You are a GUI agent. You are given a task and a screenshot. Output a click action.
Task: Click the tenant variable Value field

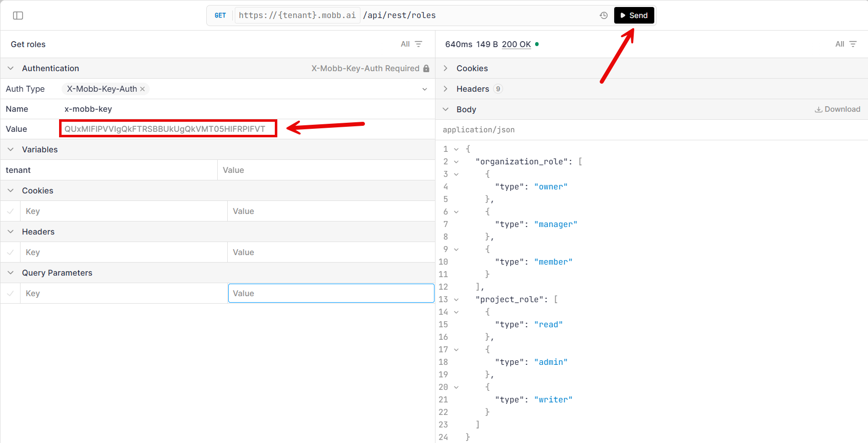click(325, 170)
